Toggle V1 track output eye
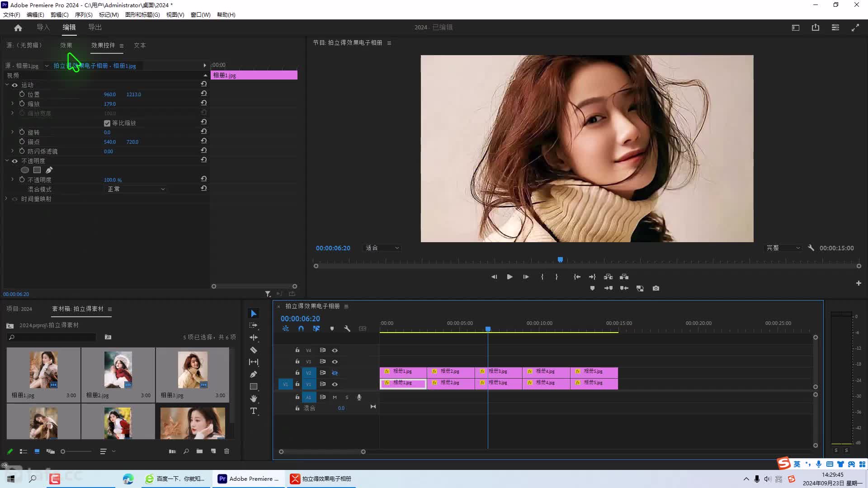The width and height of the screenshot is (868, 488). tap(335, 385)
